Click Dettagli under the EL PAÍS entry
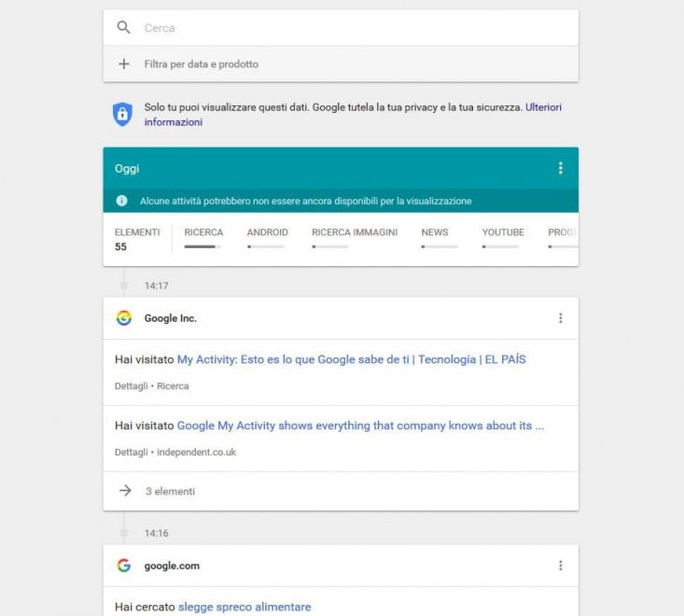Screen dimensions: 684x616 (x=131, y=386)
